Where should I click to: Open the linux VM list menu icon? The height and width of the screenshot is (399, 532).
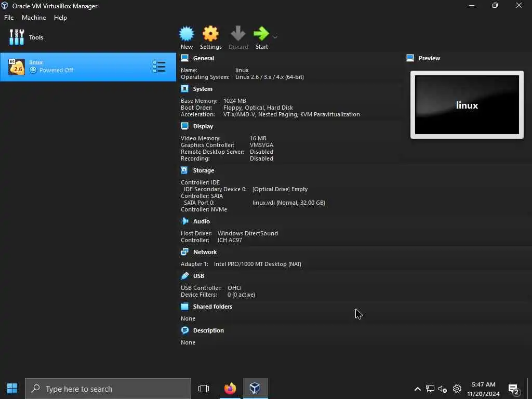tap(159, 67)
